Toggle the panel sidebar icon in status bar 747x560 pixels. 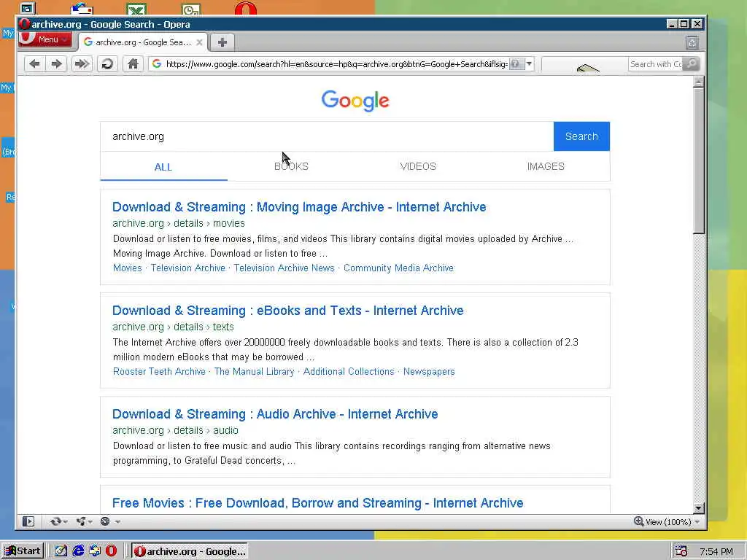[x=28, y=521]
